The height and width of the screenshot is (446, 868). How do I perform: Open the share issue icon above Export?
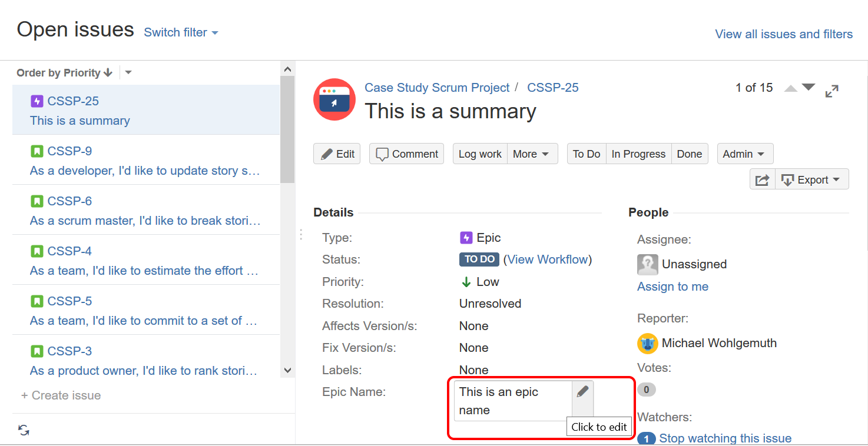763,179
